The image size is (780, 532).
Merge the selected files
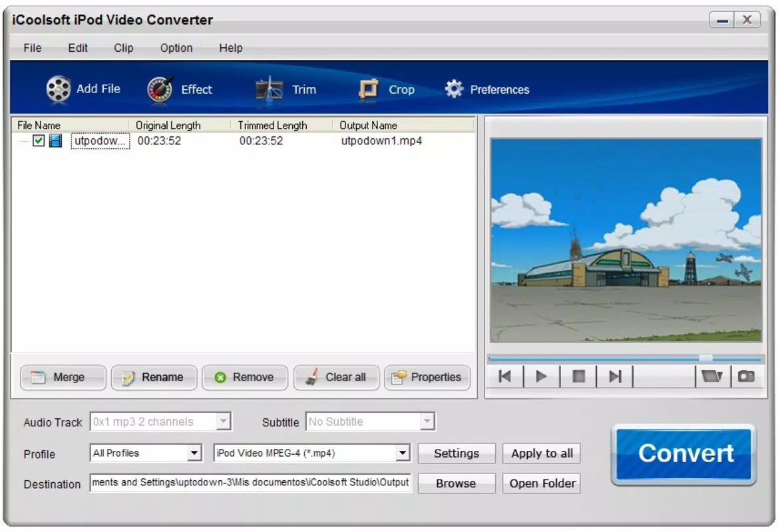63,377
